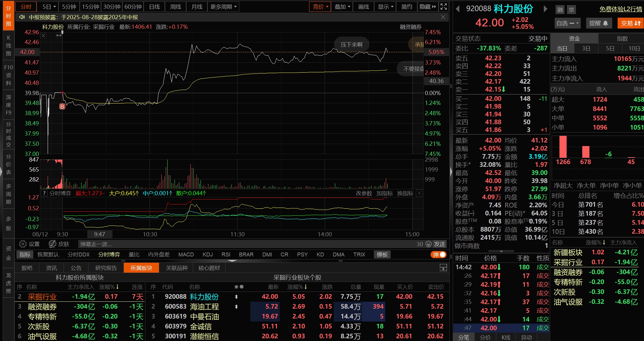Open 更多周期 dropdown
Viewport: 644px width, 341px height.
(x=223, y=7)
